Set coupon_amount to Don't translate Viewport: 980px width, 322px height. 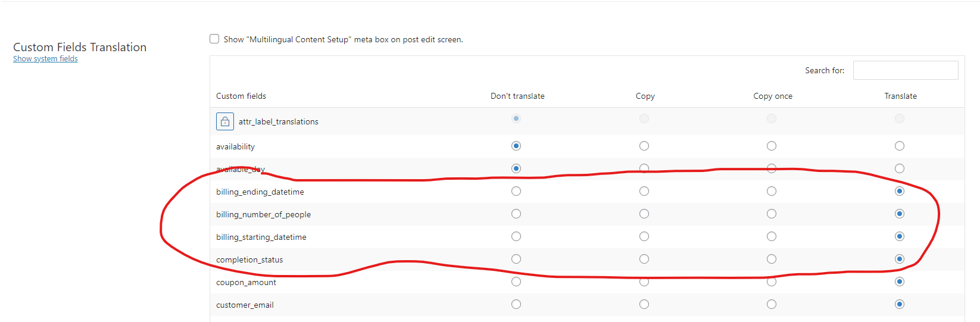click(x=516, y=282)
